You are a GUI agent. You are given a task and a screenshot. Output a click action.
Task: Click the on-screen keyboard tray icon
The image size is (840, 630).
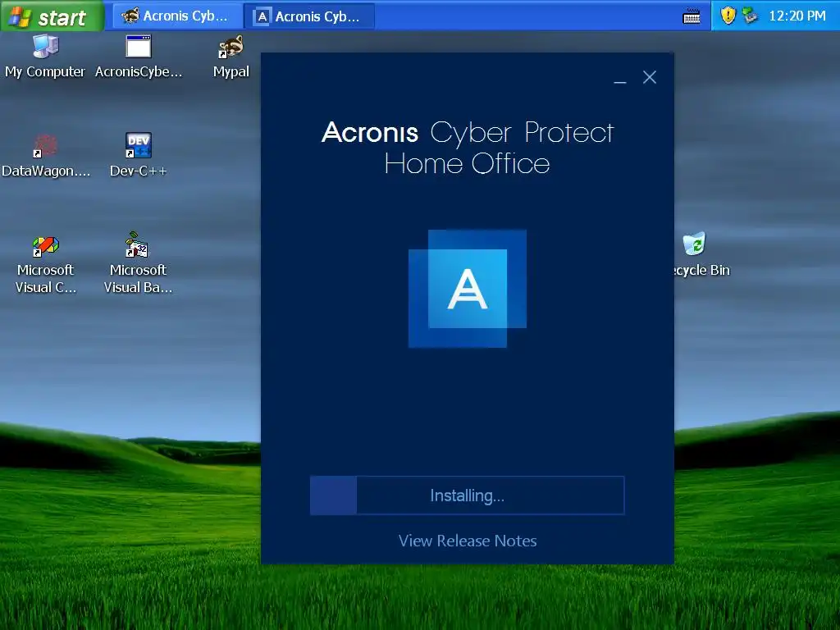click(x=692, y=16)
